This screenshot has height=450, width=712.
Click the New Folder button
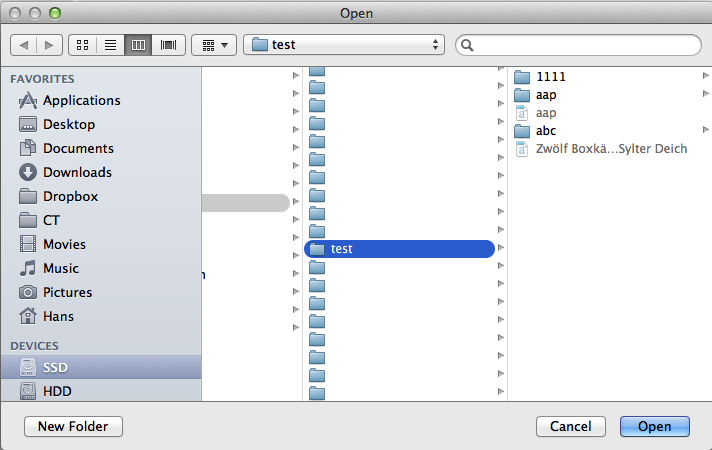point(73,426)
